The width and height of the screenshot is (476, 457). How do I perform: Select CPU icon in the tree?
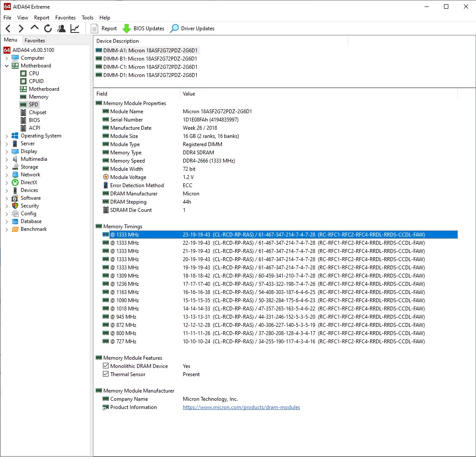coord(23,74)
